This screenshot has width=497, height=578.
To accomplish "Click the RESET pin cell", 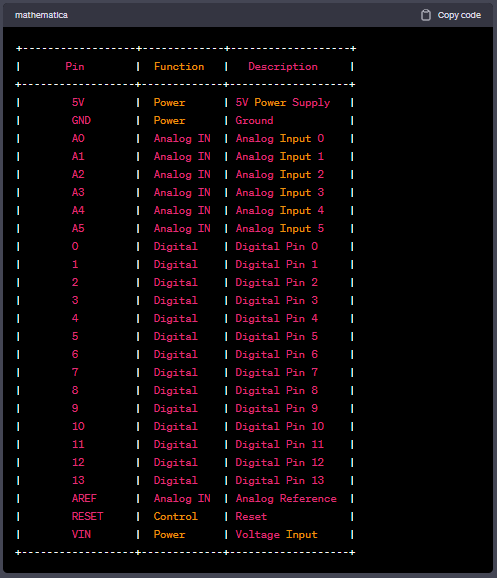I will click(x=87, y=516).
